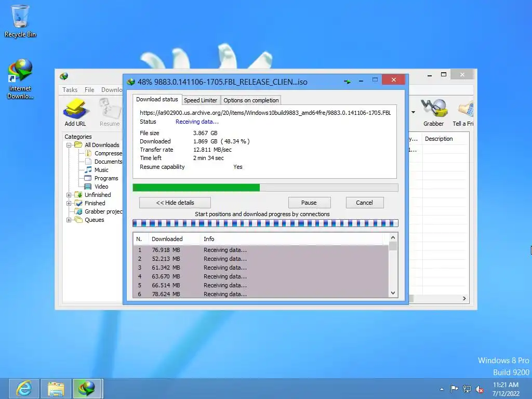Click the green arrow icon in download dialog title bar

click(x=347, y=82)
